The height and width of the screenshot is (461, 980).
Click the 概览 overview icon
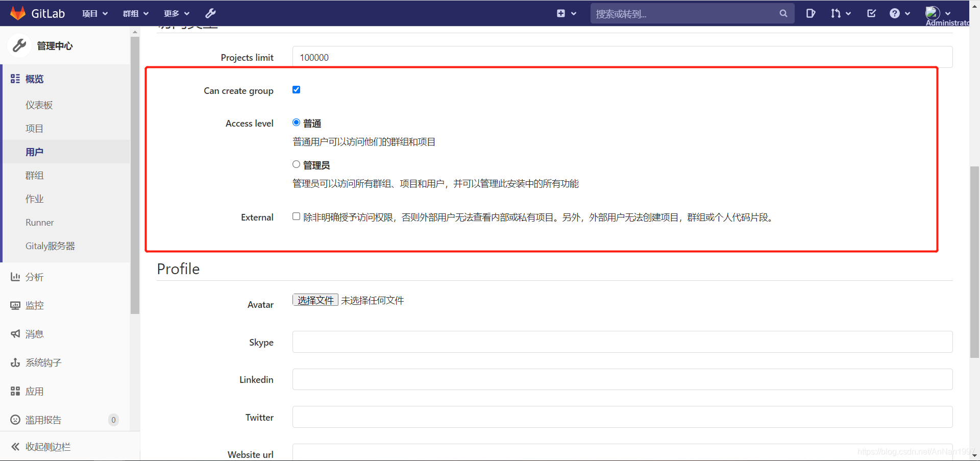(15, 79)
